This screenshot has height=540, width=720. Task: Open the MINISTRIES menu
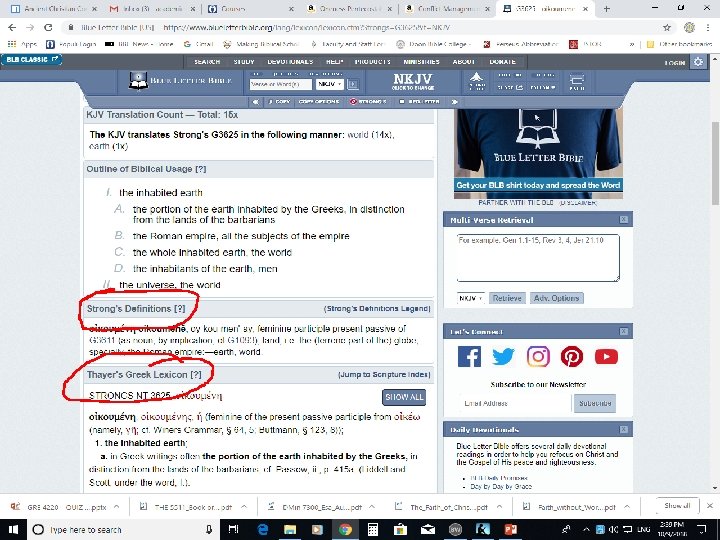[422, 62]
